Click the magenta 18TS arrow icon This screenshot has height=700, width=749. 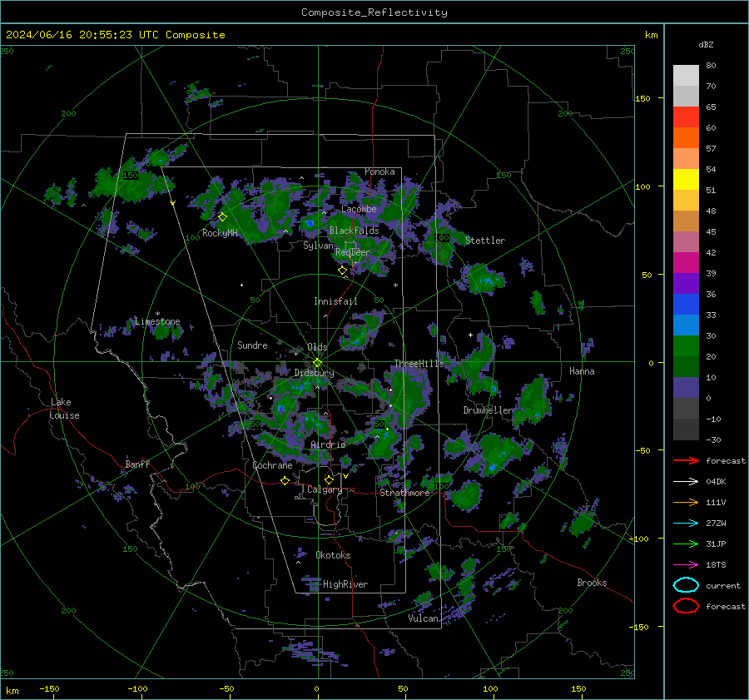686,565
